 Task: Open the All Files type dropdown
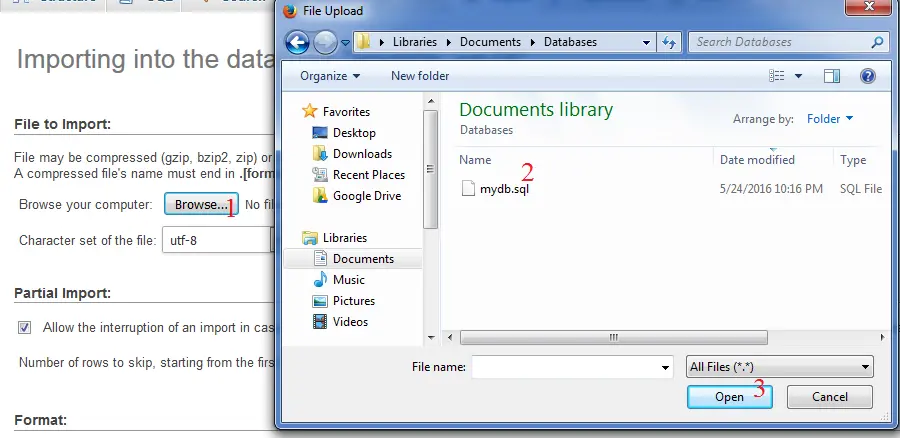(x=780, y=367)
